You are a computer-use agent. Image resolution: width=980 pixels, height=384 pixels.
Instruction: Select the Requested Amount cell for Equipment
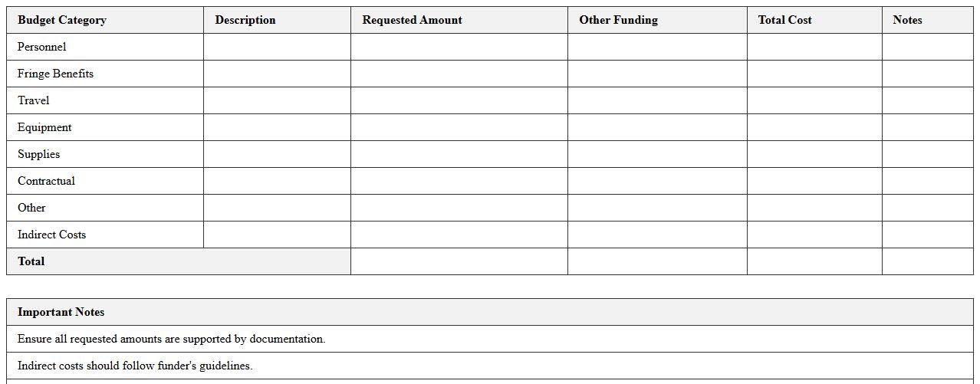[459, 127]
